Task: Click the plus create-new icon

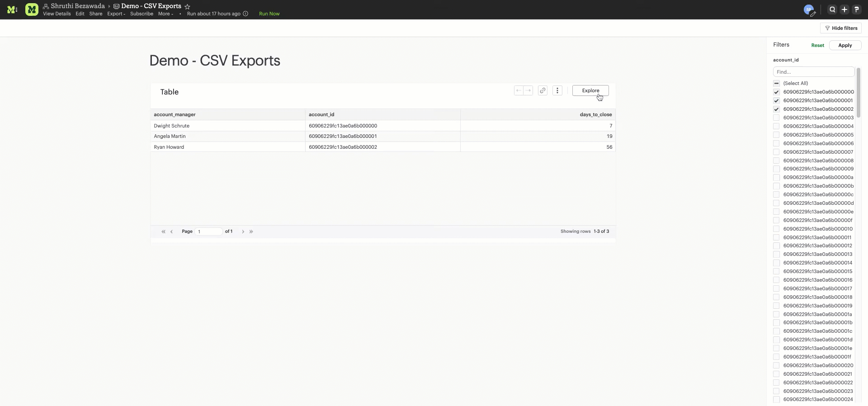Action: pyautogui.click(x=844, y=9)
